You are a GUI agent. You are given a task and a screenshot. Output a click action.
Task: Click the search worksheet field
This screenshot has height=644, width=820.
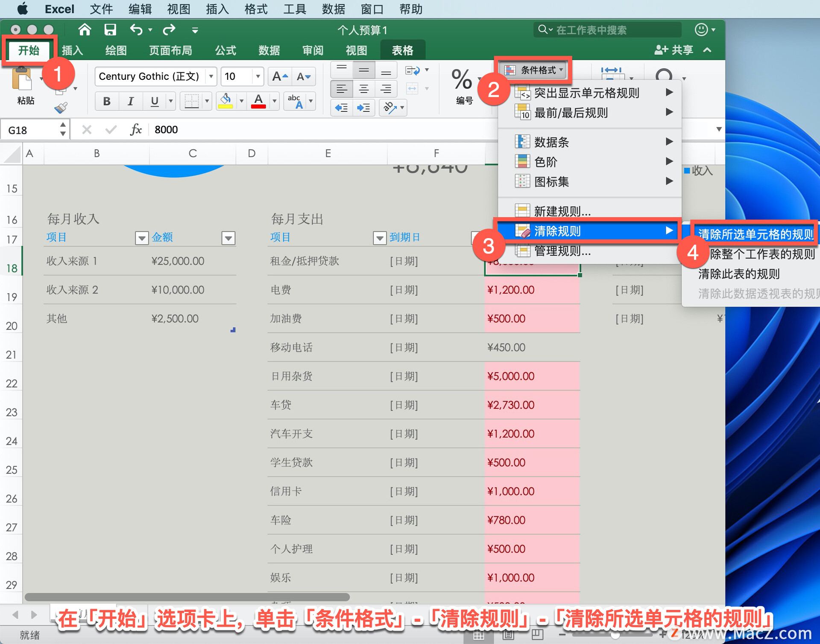(x=606, y=29)
